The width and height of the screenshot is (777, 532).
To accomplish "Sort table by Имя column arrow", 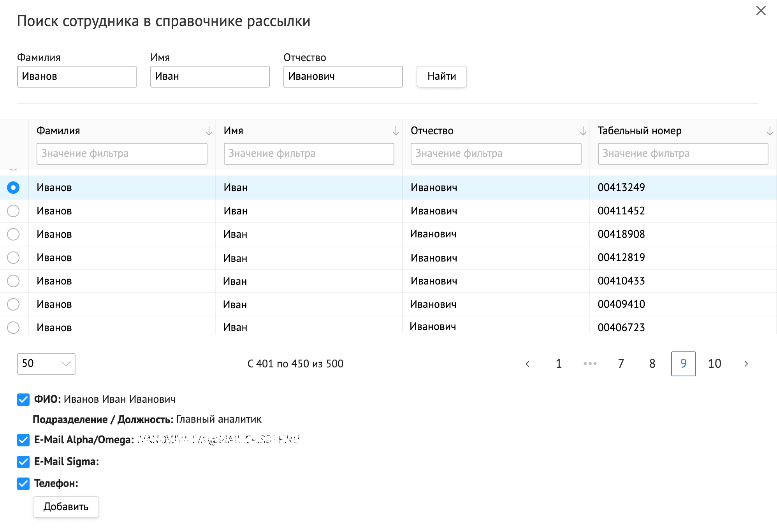I will (x=396, y=131).
